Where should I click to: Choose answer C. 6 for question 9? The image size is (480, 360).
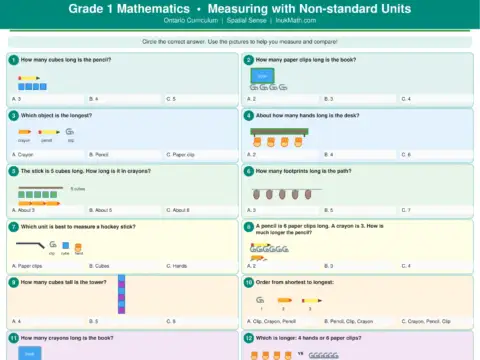tap(200, 321)
